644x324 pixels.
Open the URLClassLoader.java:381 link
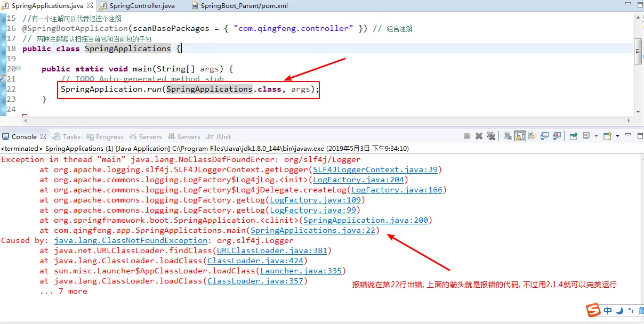[x=272, y=250]
